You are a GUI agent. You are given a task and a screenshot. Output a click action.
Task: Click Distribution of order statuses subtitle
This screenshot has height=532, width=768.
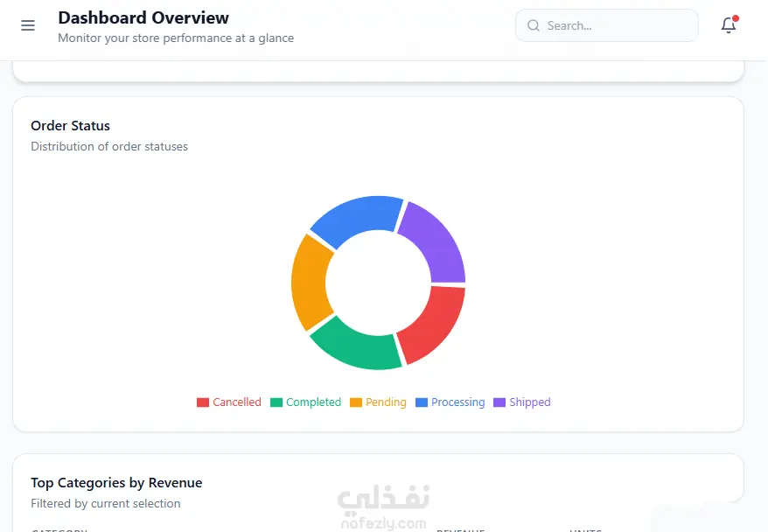pos(109,146)
